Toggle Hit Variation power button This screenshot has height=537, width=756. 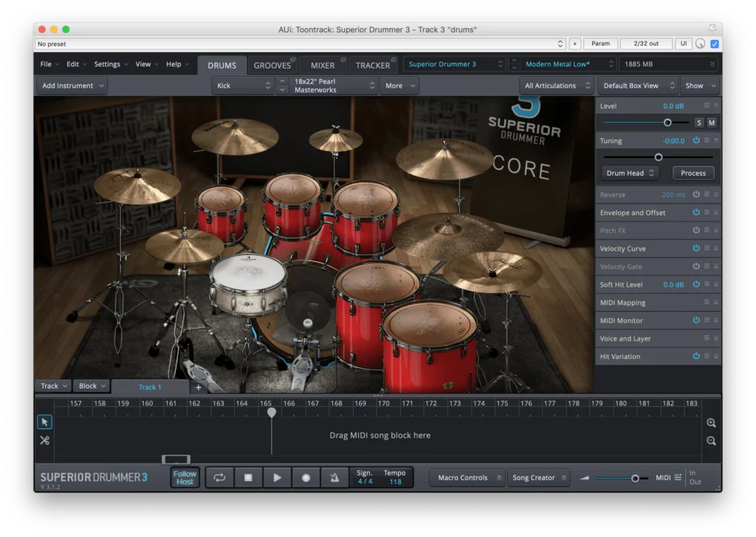point(696,356)
